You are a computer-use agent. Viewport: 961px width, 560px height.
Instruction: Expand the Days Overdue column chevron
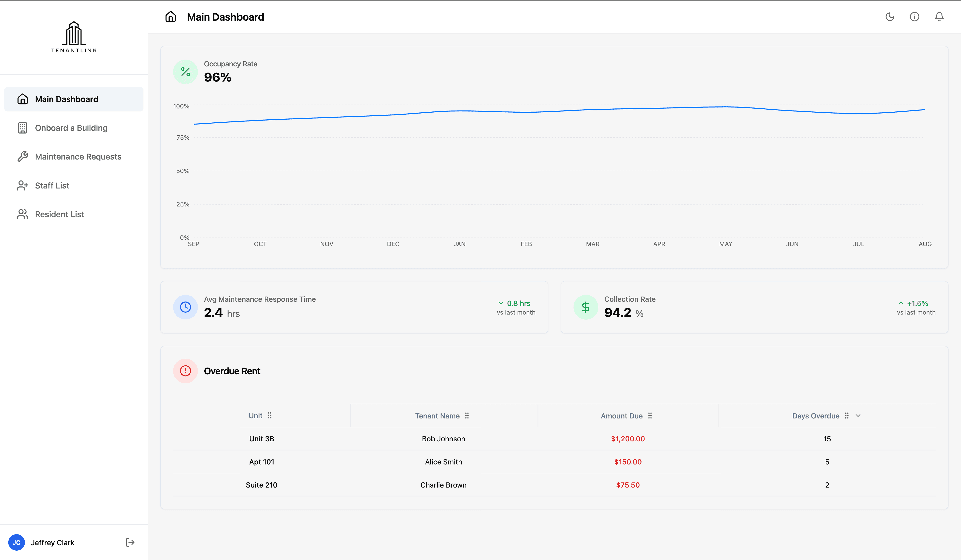(x=858, y=415)
